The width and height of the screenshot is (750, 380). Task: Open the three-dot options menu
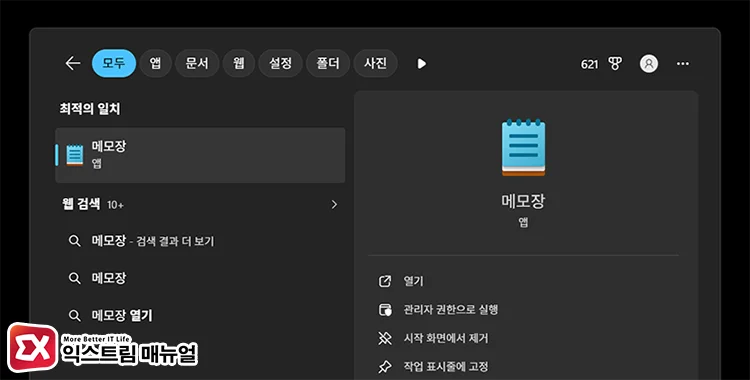[683, 64]
